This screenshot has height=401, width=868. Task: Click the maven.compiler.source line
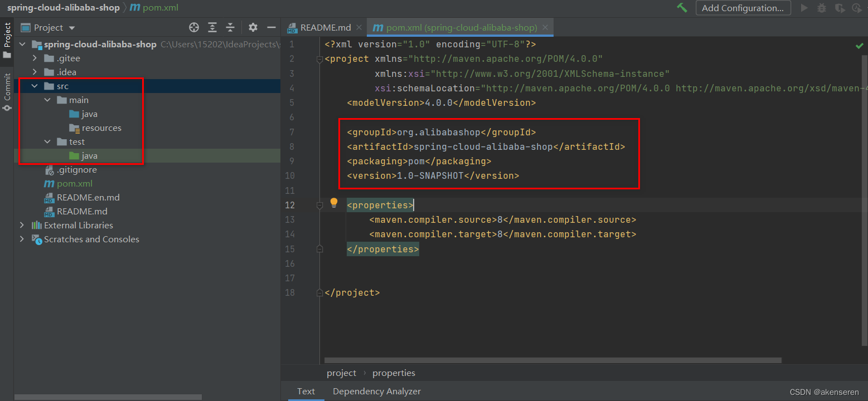coord(502,220)
